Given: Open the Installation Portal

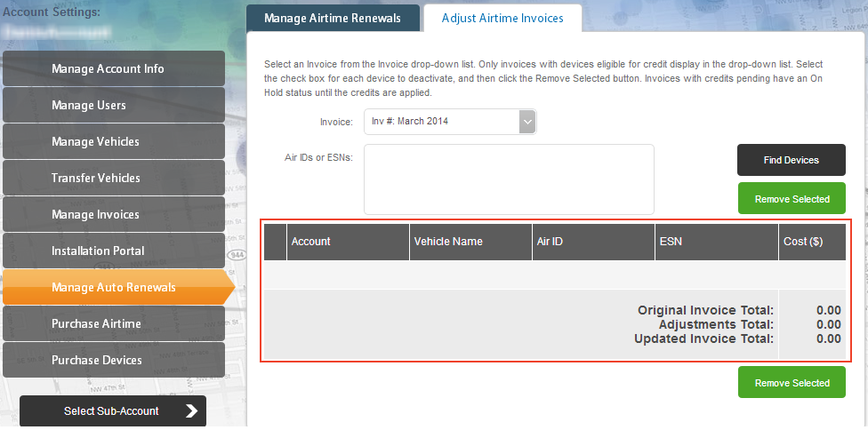Looking at the screenshot, I should pos(114,251).
